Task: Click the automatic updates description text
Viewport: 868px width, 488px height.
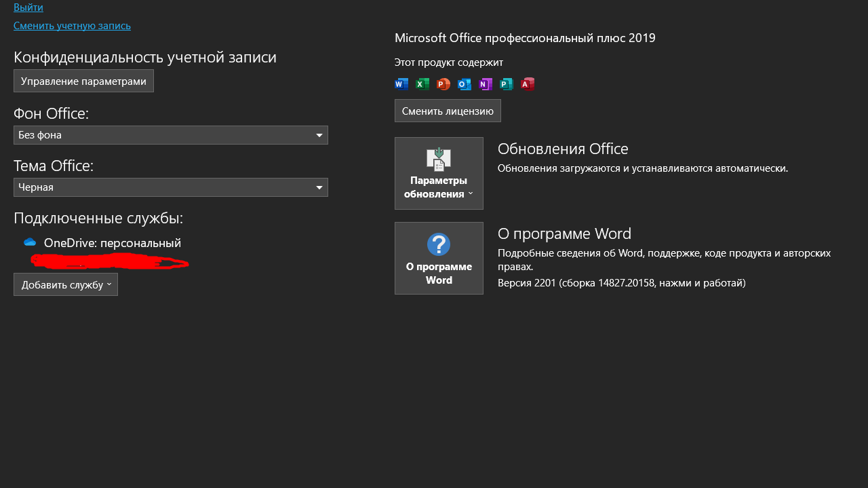Action: (643, 168)
